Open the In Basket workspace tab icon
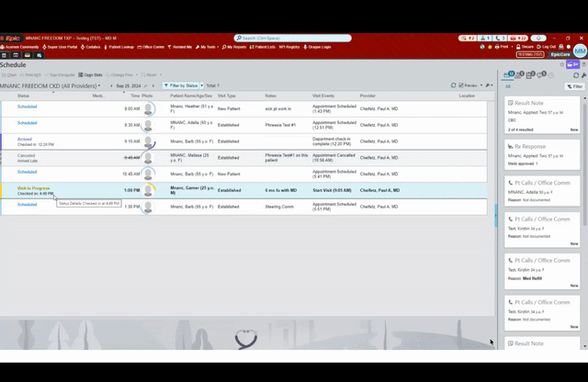 tap(28, 55)
